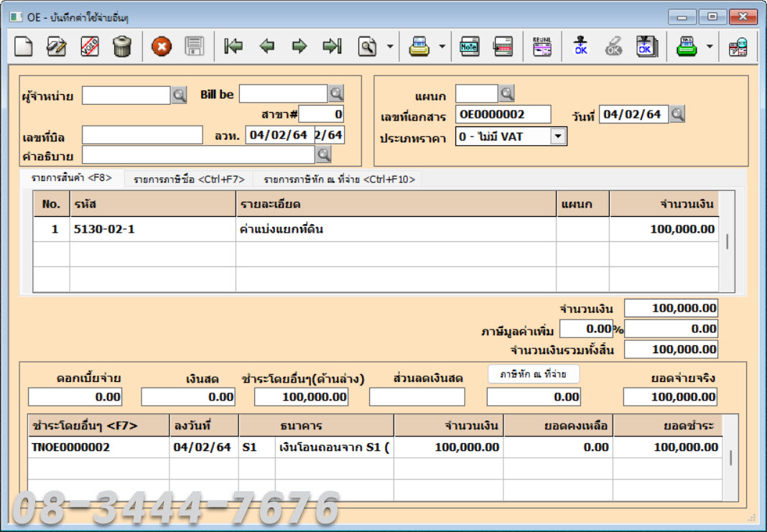
Task: Click the ยอดจ่ายจริง amount field
Action: point(670,397)
